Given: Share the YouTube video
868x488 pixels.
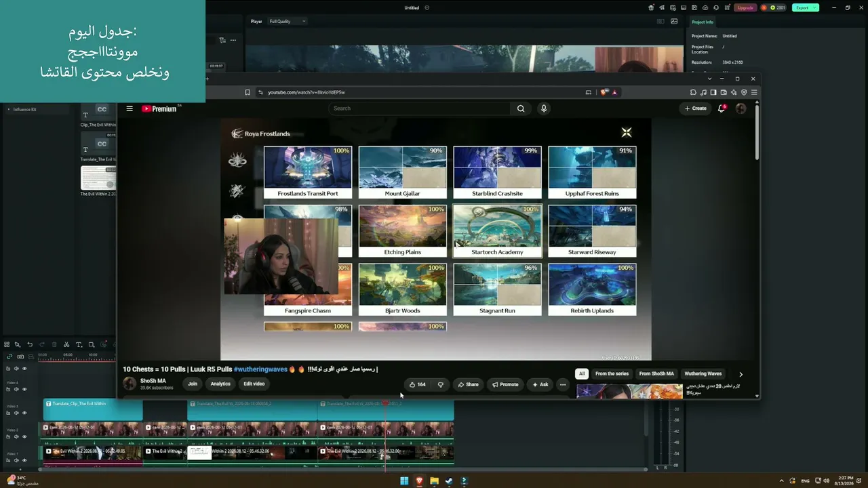Looking at the screenshot, I should pos(468,384).
